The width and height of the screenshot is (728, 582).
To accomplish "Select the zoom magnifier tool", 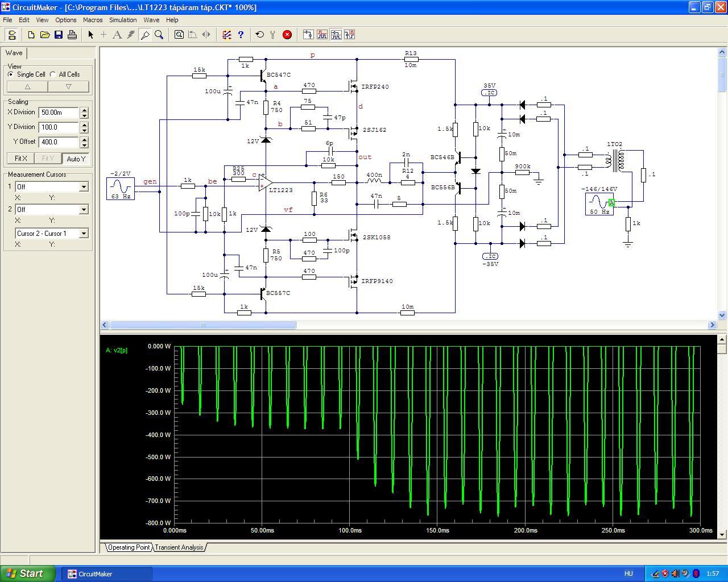I will click(x=159, y=35).
